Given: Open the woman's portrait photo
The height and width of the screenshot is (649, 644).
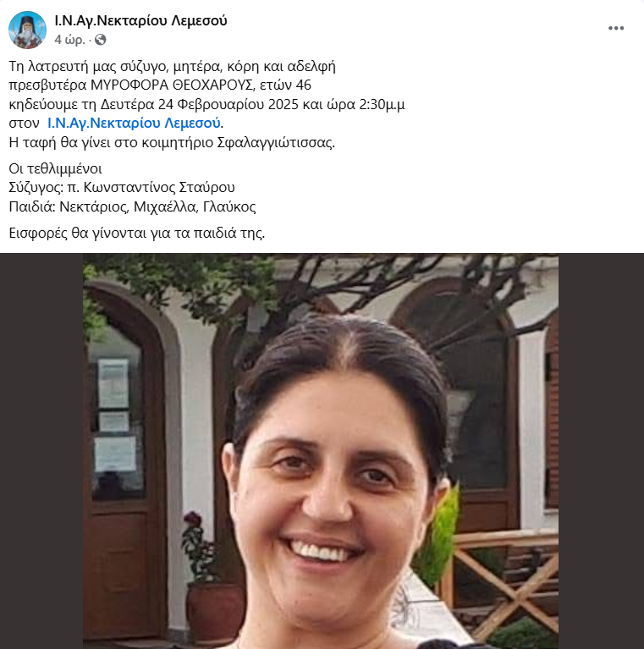Looking at the screenshot, I should (x=321, y=451).
